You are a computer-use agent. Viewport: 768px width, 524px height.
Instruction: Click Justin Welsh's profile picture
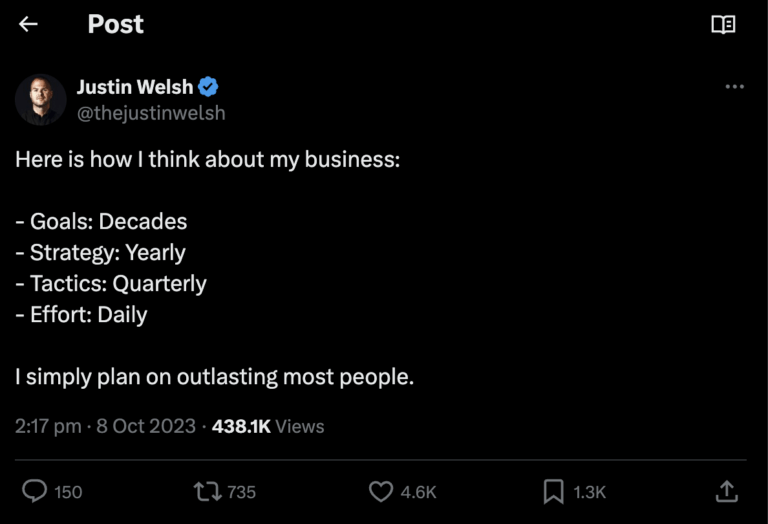click(x=41, y=99)
